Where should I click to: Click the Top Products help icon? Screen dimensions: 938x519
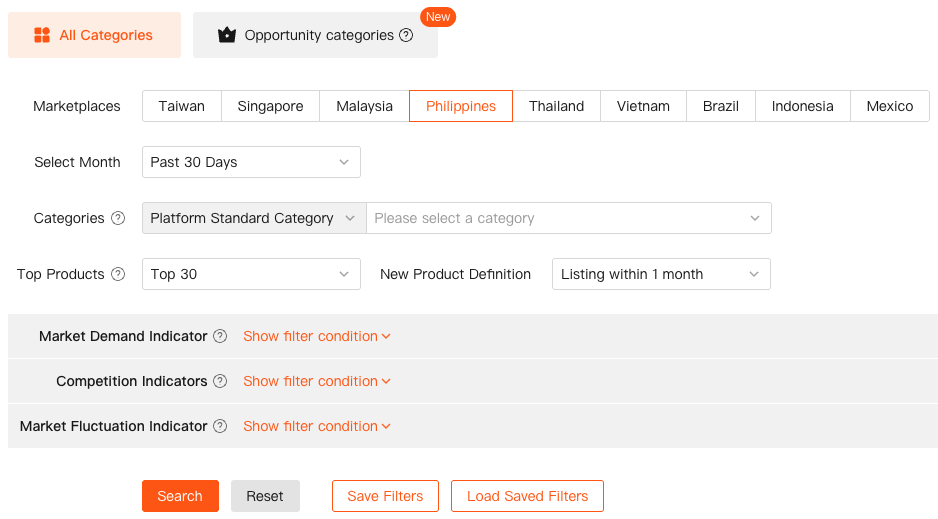point(118,274)
